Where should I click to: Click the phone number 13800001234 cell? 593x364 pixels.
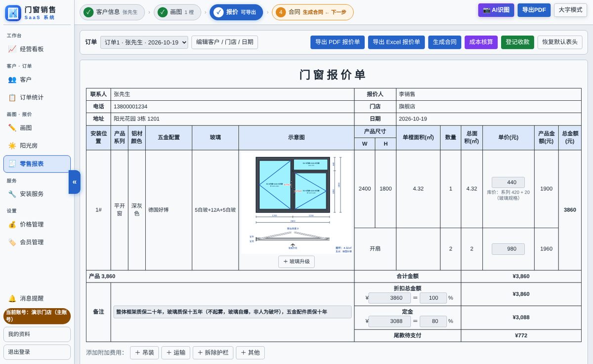click(x=232, y=107)
